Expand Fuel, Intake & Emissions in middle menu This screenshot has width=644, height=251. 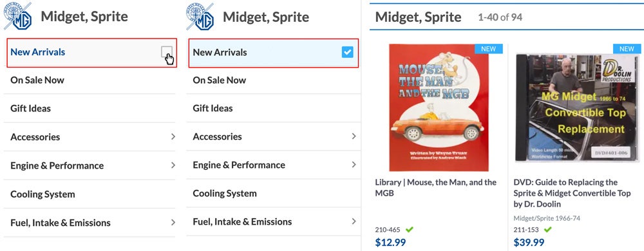click(x=354, y=221)
